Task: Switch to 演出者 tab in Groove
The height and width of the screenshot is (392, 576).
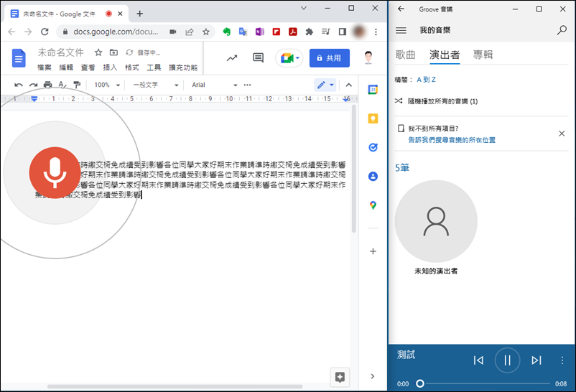Action: coord(445,55)
